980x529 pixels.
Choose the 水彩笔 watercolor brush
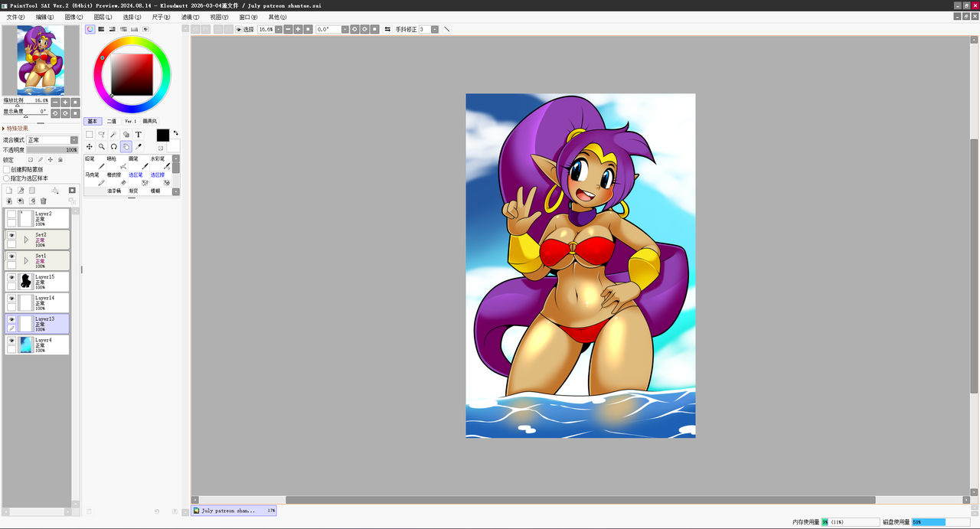160,163
